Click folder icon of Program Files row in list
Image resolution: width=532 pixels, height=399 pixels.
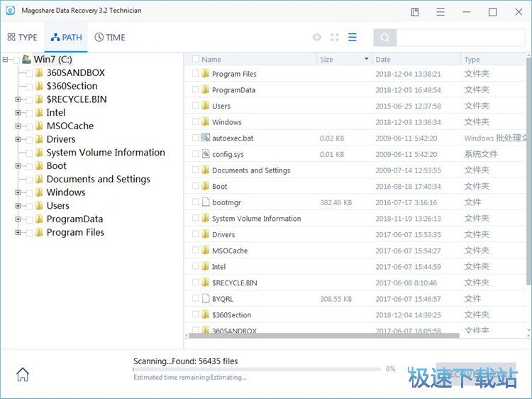click(x=205, y=73)
